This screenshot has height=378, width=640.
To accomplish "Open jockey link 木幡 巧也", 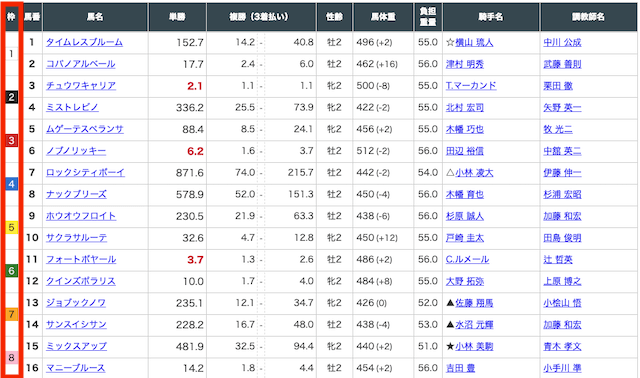I will coord(465,129).
